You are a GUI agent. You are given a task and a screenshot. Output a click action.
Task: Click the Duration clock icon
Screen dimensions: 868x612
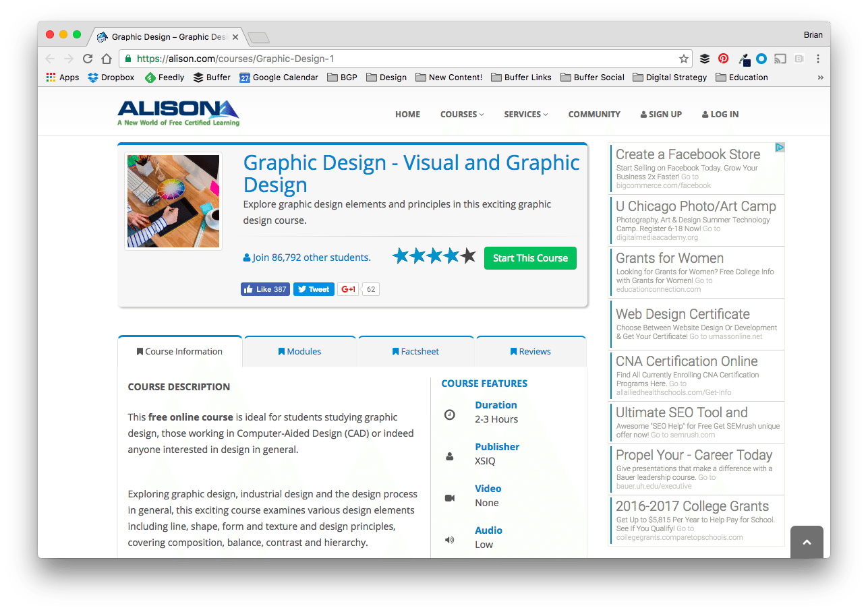click(x=450, y=415)
